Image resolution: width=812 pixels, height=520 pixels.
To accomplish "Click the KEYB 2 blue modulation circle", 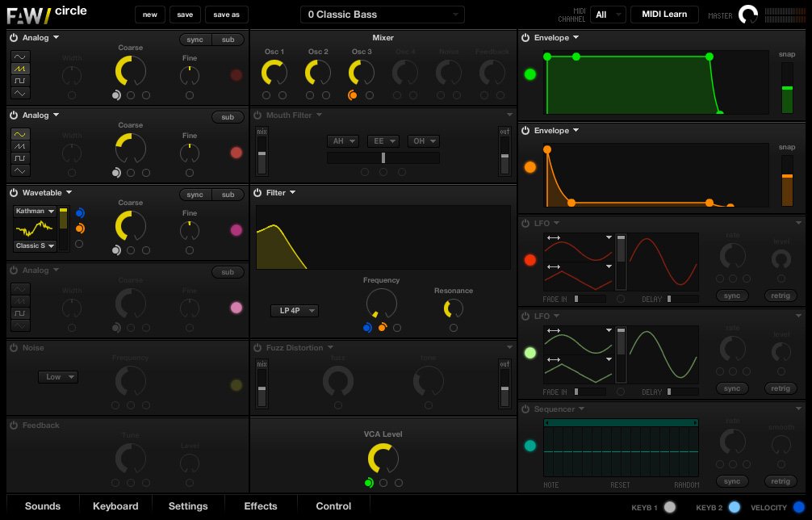I will click(x=734, y=507).
